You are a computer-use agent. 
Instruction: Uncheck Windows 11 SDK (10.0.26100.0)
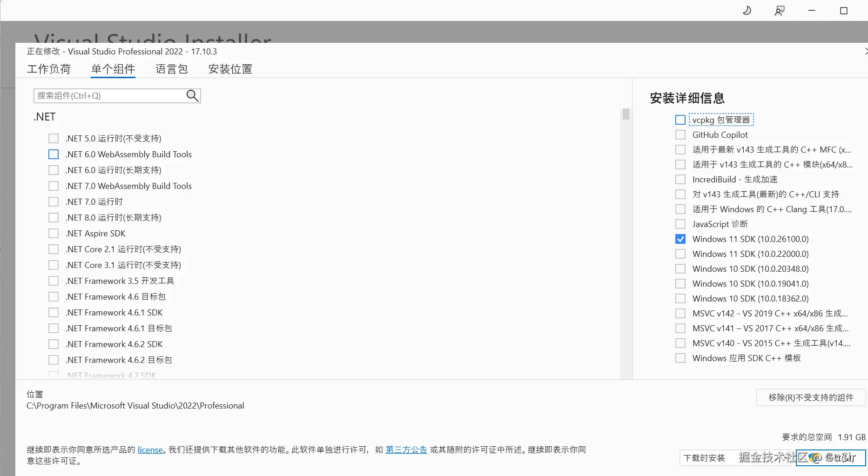(x=680, y=239)
